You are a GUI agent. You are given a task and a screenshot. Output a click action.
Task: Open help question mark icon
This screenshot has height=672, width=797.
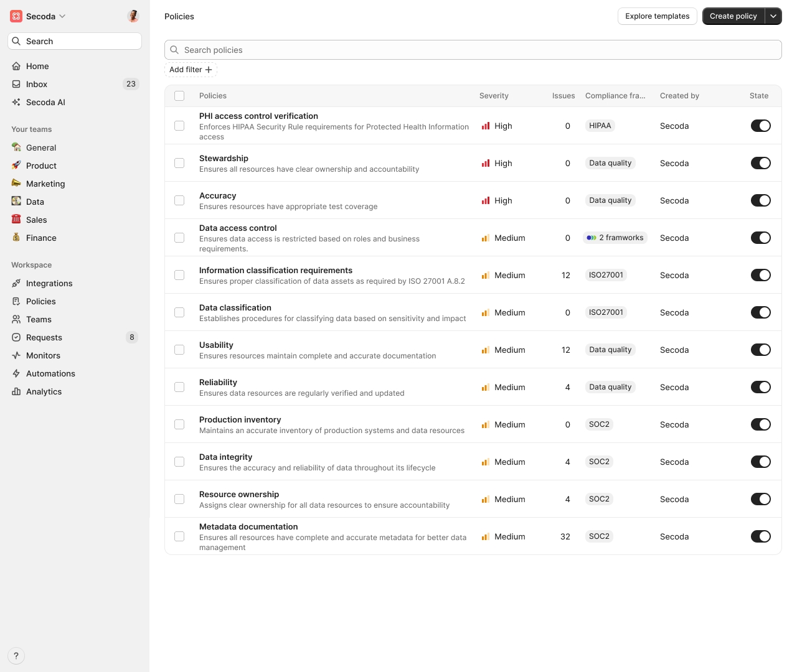(x=16, y=656)
